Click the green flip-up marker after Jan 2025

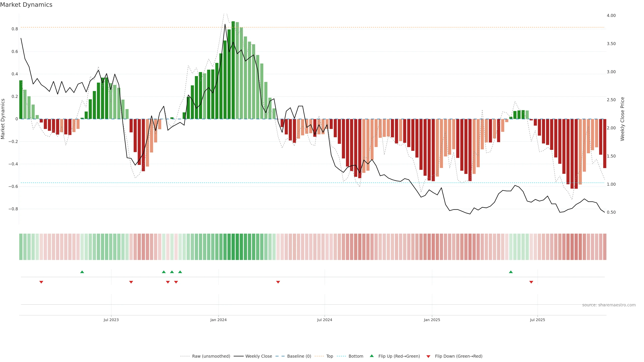pyautogui.click(x=511, y=272)
